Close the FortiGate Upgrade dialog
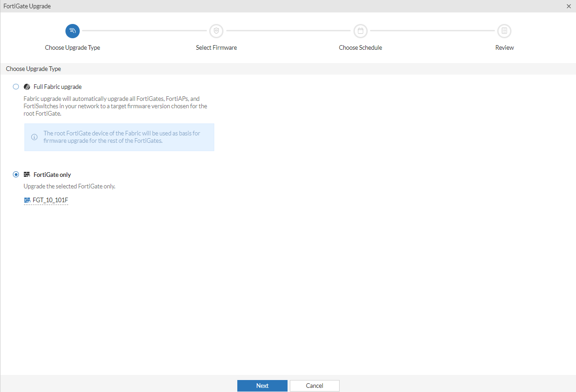The image size is (576, 392). pos(568,6)
